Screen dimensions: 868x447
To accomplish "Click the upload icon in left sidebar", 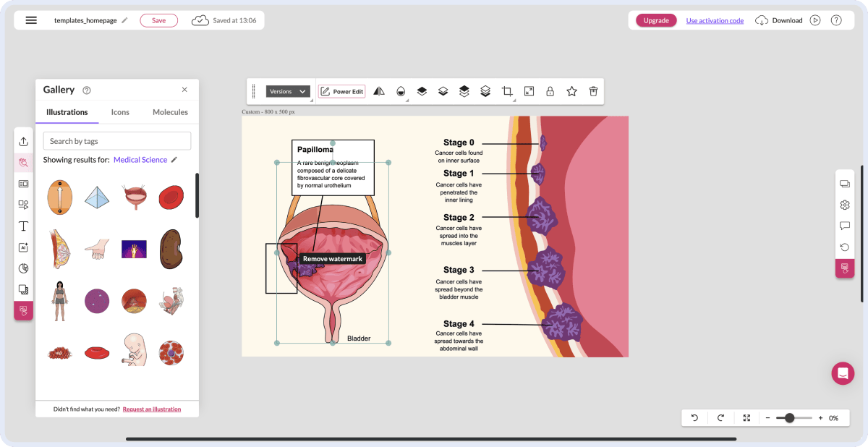I will tap(23, 142).
